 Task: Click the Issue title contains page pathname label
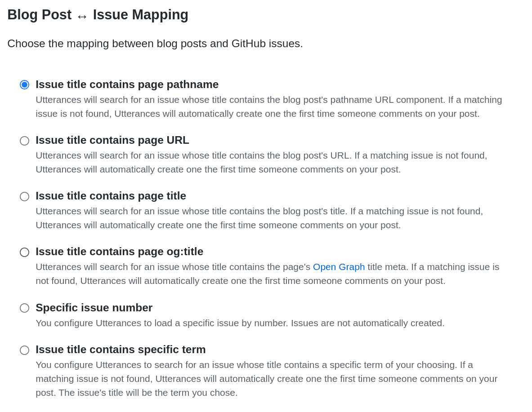[127, 84]
